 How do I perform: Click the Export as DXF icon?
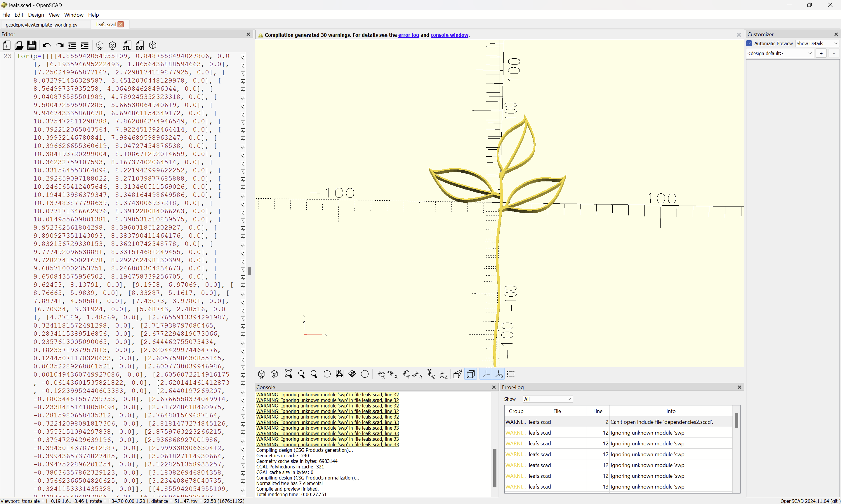(140, 45)
